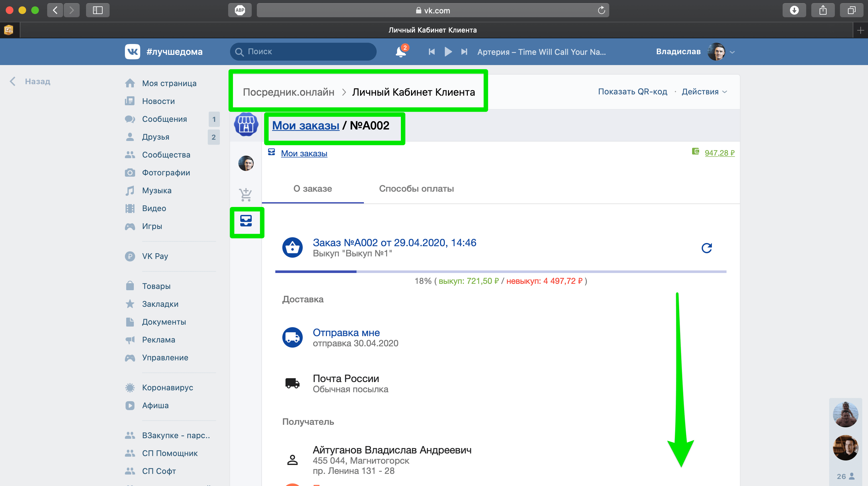Click the shop storefront logo icon
Screen dimensions: 868x486
pos(246,125)
